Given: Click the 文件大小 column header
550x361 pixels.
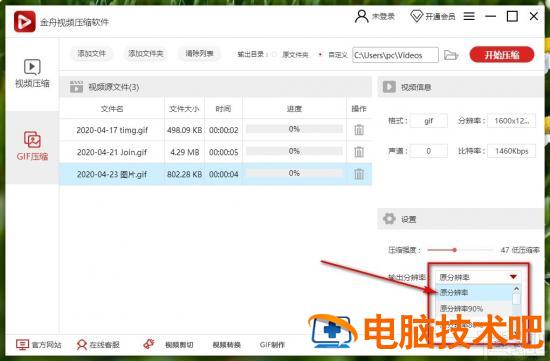Looking at the screenshot, I should tap(184, 109).
